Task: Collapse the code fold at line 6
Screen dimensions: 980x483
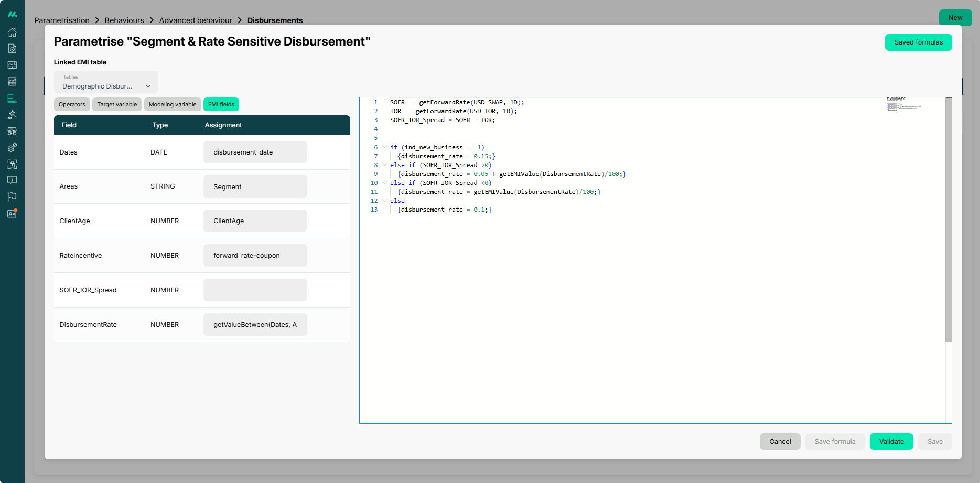Action: tap(385, 147)
